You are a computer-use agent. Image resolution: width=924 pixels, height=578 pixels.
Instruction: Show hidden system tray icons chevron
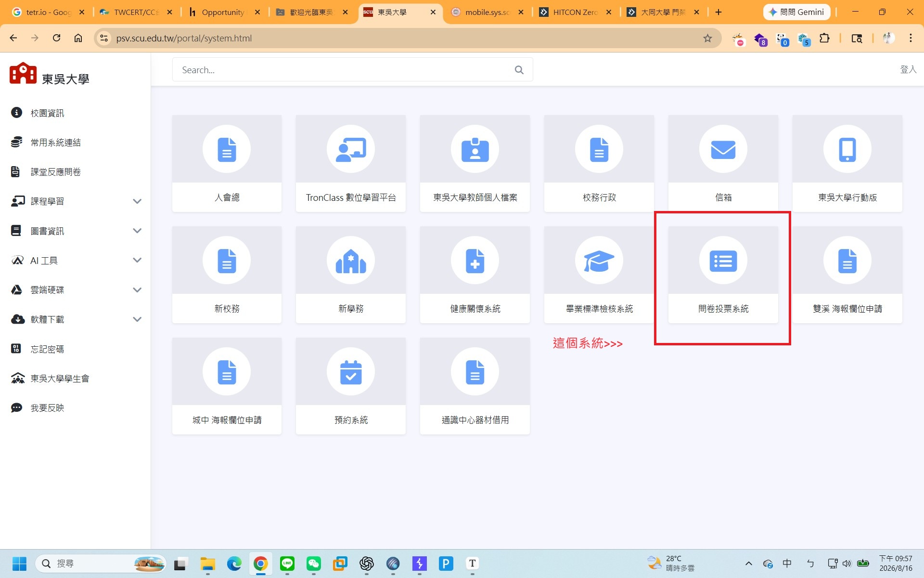(748, 564)
